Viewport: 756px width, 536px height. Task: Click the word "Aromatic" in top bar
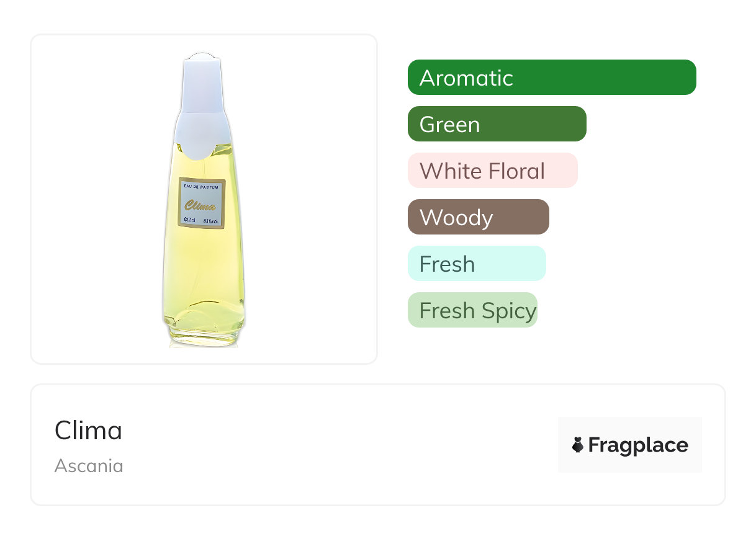click(466, 78)
